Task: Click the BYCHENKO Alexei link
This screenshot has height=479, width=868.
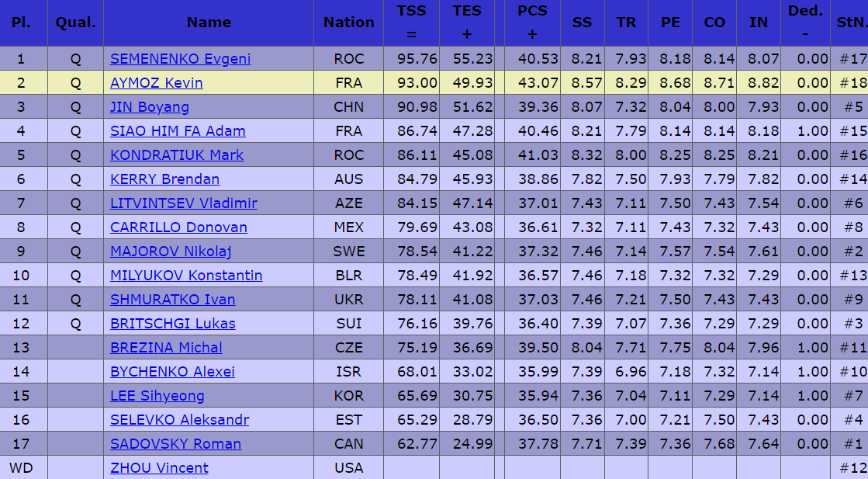Action: point(172,372)
